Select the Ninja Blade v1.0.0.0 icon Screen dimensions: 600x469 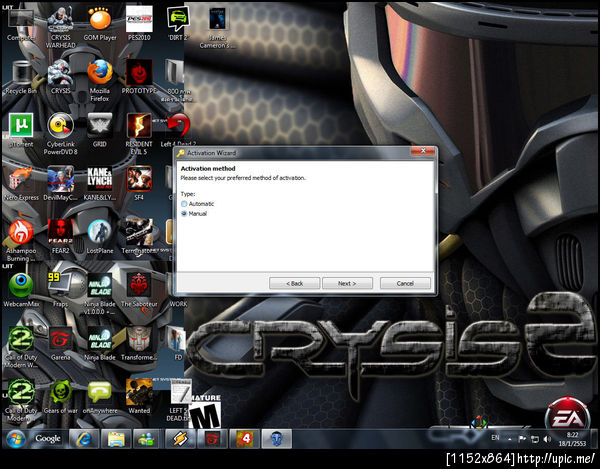100,294
